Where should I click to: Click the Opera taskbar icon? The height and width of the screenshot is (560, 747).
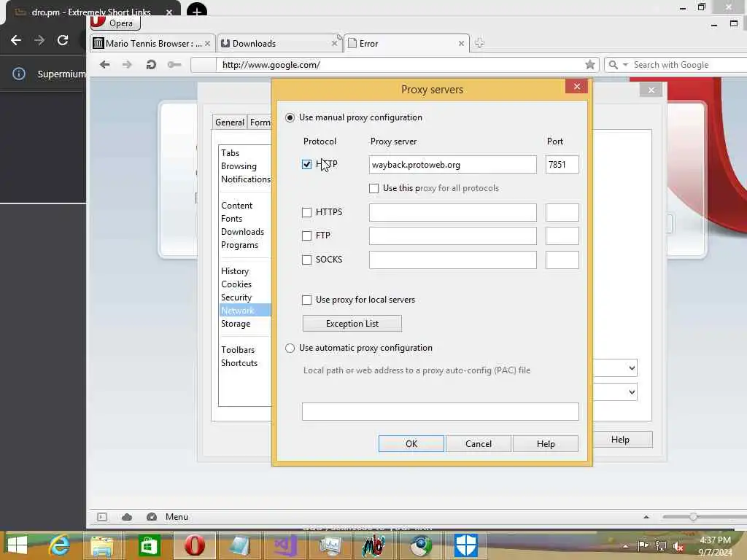(x=194, y=545)
